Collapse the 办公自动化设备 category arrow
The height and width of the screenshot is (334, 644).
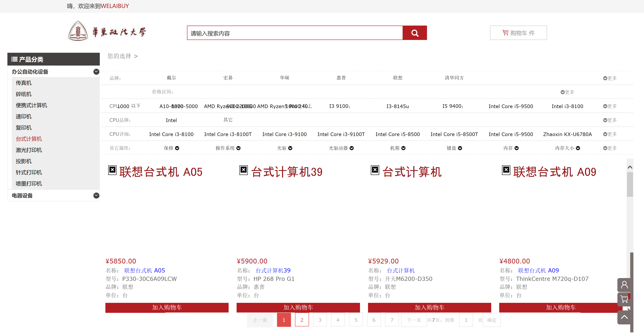click(96, 72)
